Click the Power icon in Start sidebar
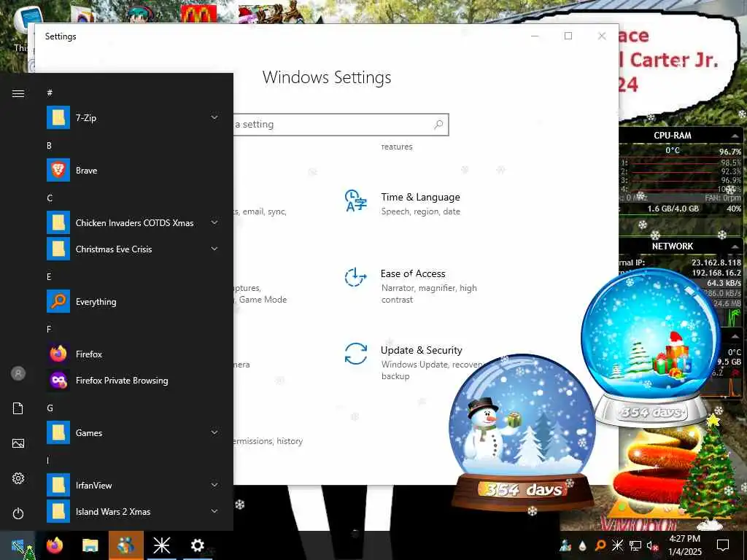747x560 pixels. (x=18, y=513)
